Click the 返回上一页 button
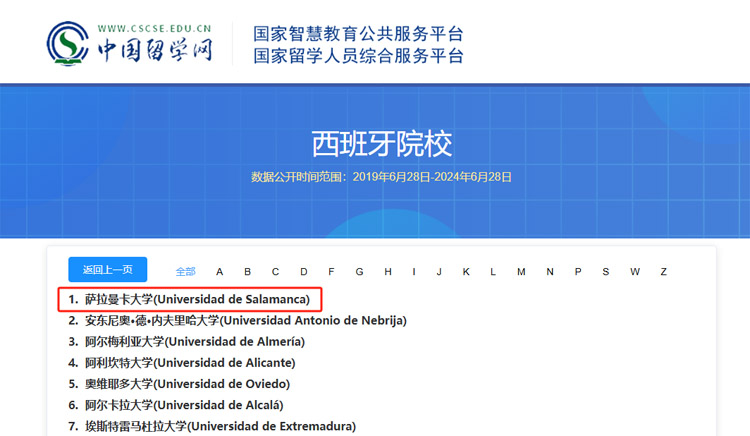 [x=108, y=270]
